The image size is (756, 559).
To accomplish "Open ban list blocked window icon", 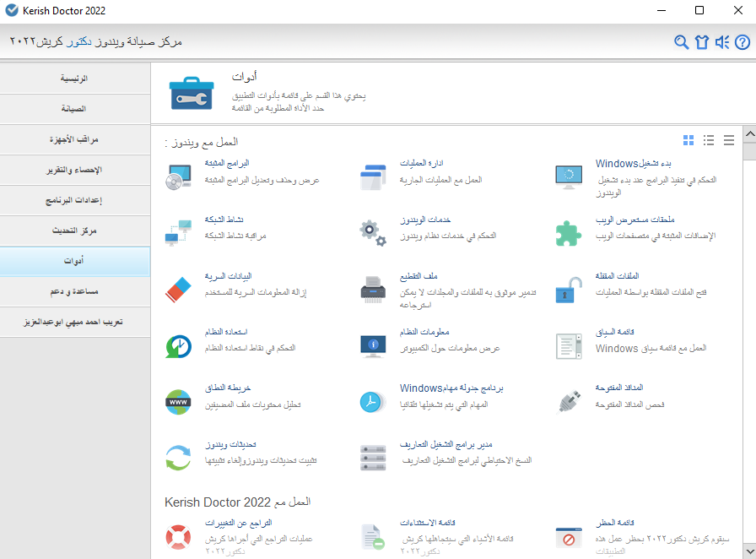I will pyautogui.click(x=569, y=537).
